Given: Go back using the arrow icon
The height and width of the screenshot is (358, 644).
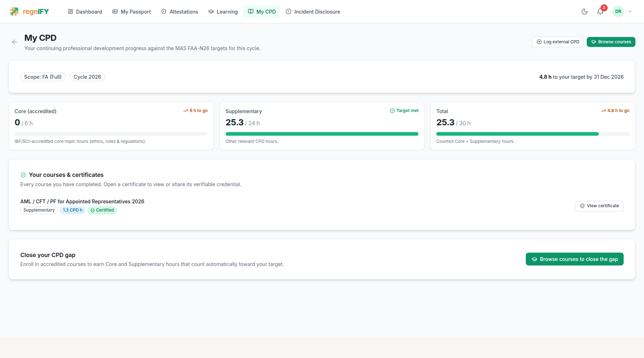Looking at the screenshot, I should [x=14, y=42].
